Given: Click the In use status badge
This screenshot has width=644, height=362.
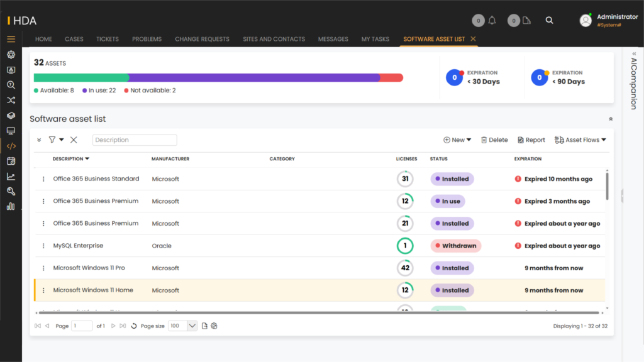Looking at the screenshot, I should tap(448, 201).
